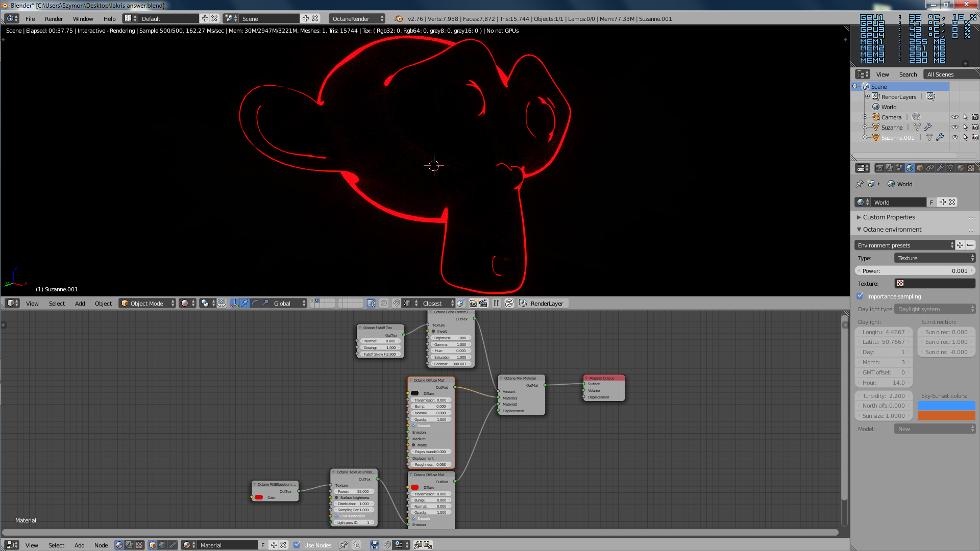Open the Modifiers wrench properties tab
The width and height of the screenshot is (980, 551).
pyautogui.click(x=940, y=168)
